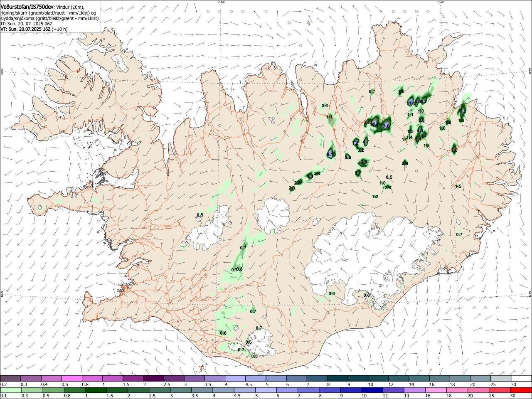The height and width of the screenshot is (399, 532).
Task: Click the 8.1 precipitation value
Action: click(x=331, y=154)
